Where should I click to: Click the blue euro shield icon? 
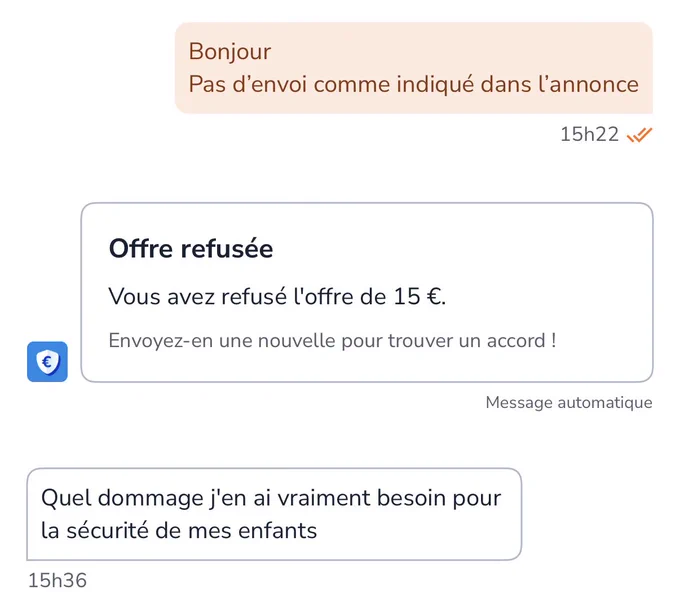click(47, 362)
